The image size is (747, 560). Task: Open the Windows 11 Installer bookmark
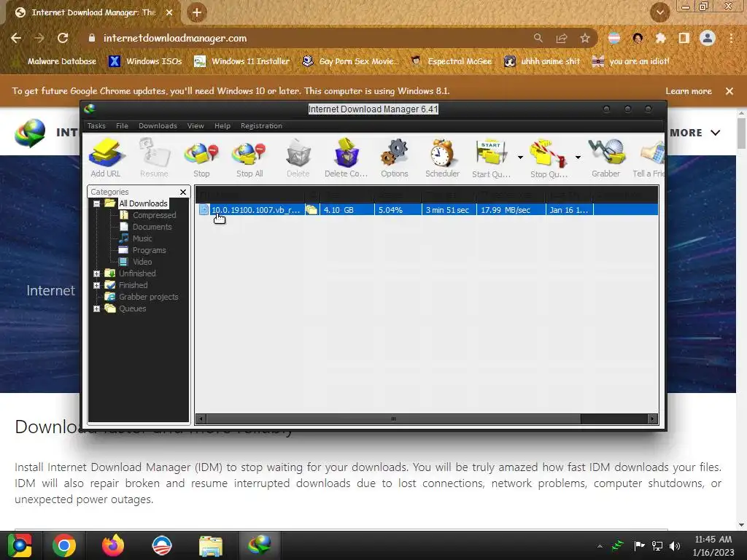click(x=242, y=61)
